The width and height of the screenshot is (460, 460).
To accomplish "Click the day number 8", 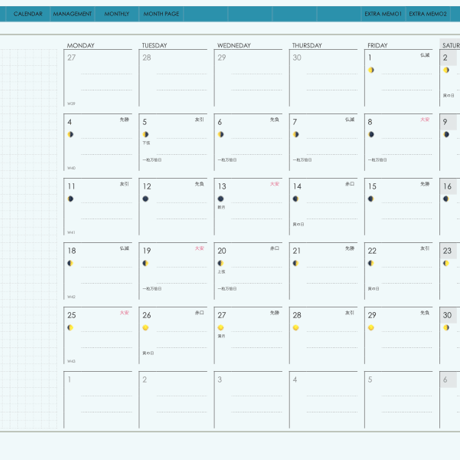I will click(370, 122).
